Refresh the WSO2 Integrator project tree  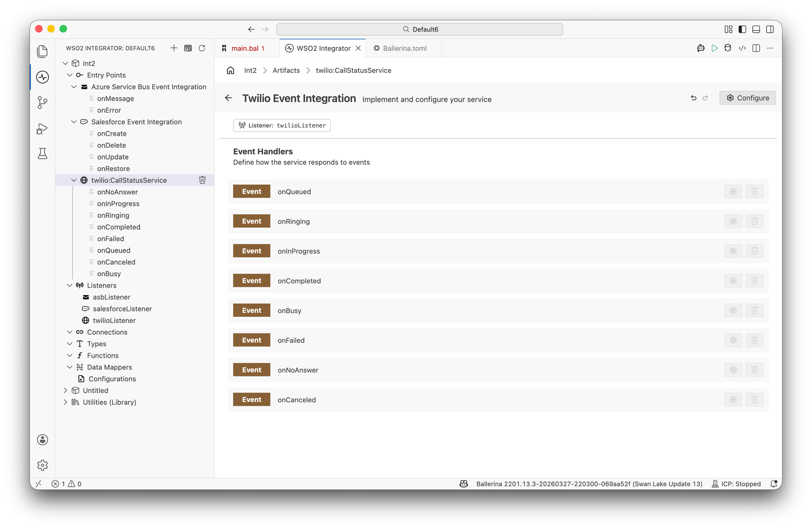[x=202, y=48]
